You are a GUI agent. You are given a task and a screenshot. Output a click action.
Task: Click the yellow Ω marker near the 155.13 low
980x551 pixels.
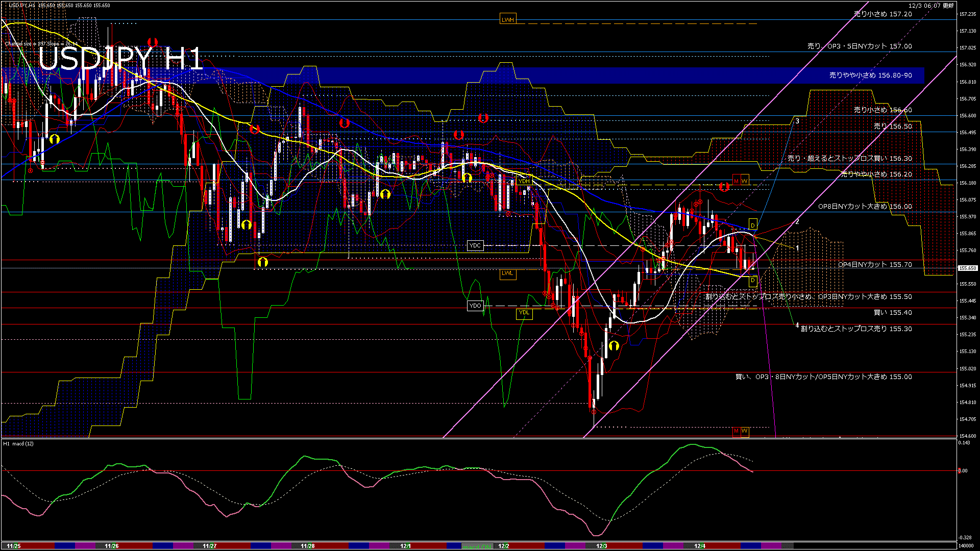pyautogui.click(x=614, y=345)
